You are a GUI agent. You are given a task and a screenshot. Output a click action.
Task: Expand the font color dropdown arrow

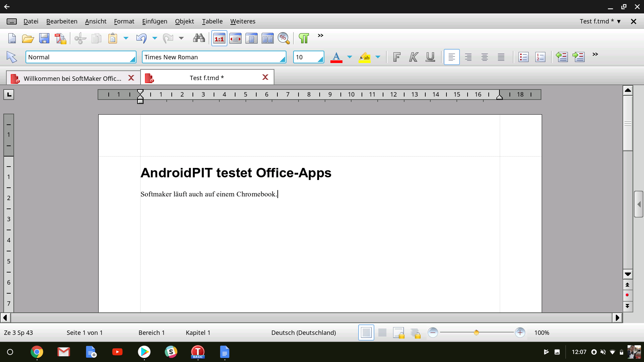pos(350,57)
